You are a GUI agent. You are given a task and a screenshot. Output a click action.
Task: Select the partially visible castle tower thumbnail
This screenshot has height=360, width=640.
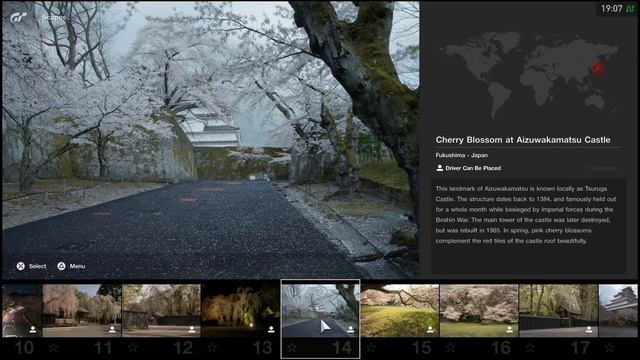pyautogui.click(x=618, y=311)
